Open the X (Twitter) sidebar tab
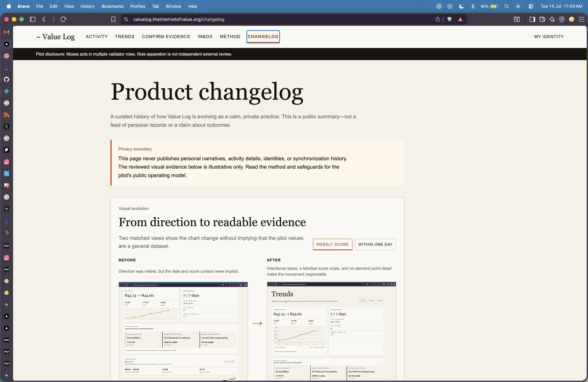This screenshot has height=382, width=588. point(7,126)
